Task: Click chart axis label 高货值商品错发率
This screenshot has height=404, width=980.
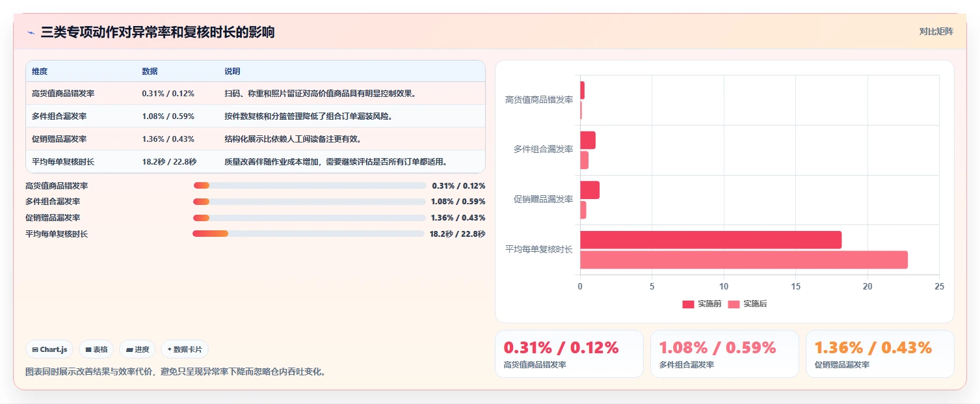Action: 539,100
